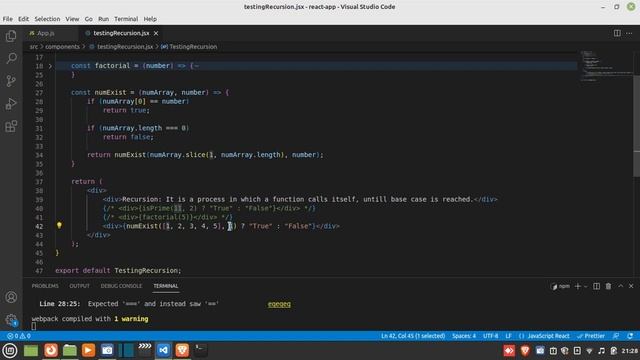Click the feedback icon in status bar

click(616, 336)
